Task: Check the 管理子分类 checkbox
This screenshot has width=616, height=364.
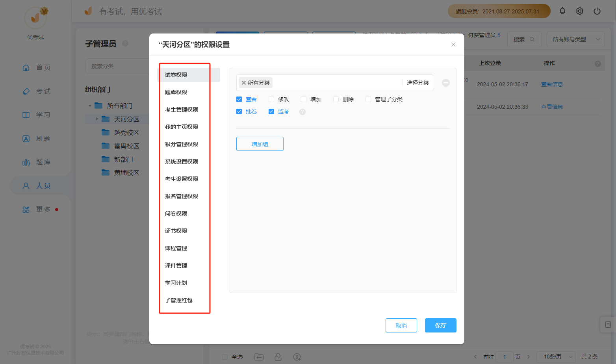Action: (368, 99)
